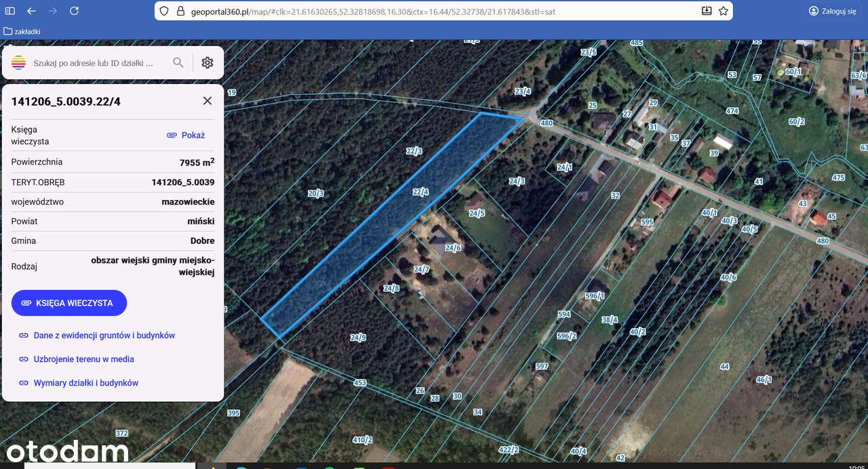Image resolution: width=868 pixels, height=469 pixels.
Task: Select parcel ID 141206_5.0039.22/4 heading
Action: click(x=66, y=102)
